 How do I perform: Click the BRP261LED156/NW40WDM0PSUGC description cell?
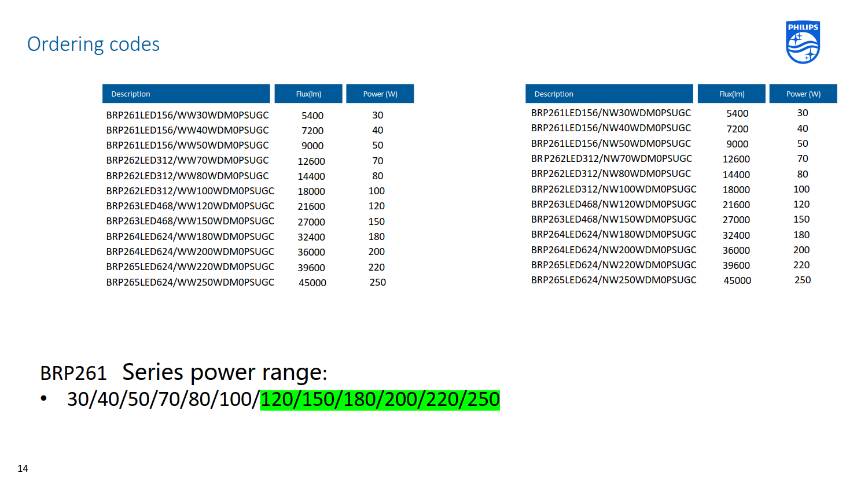[611, 128]
